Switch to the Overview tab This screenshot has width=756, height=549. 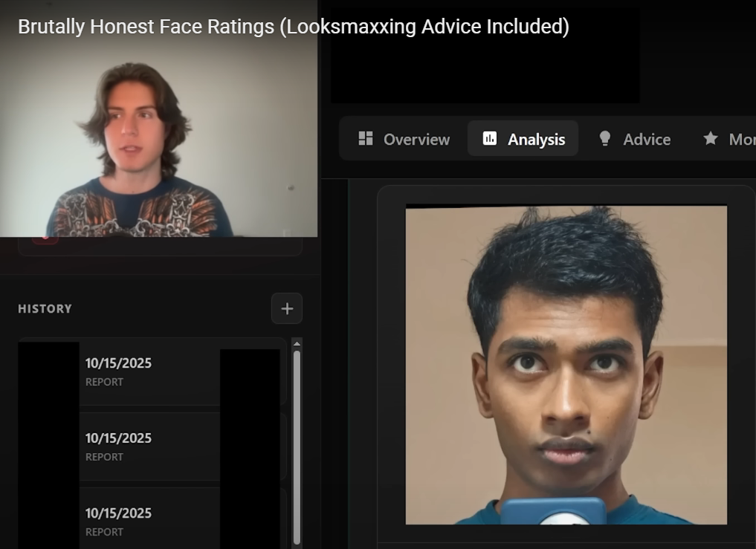(x=416, y=140)
